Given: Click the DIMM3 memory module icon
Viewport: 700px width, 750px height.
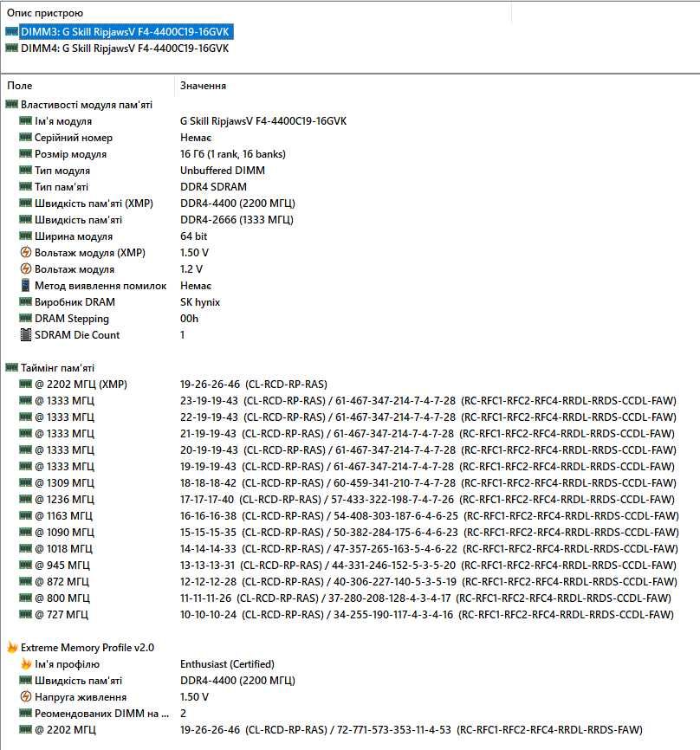Looking at the screenshot, I should 11,32.
